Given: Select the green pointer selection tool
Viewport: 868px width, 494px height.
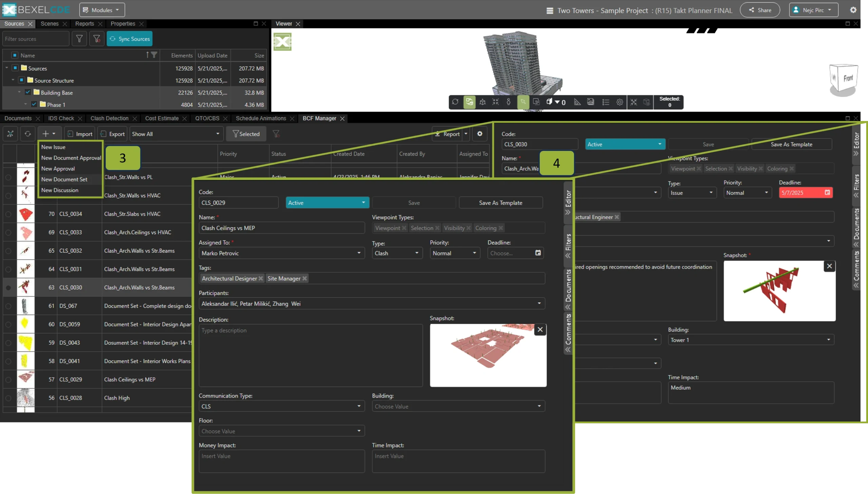Looking at the screenshot, I should tap(523, 102).
